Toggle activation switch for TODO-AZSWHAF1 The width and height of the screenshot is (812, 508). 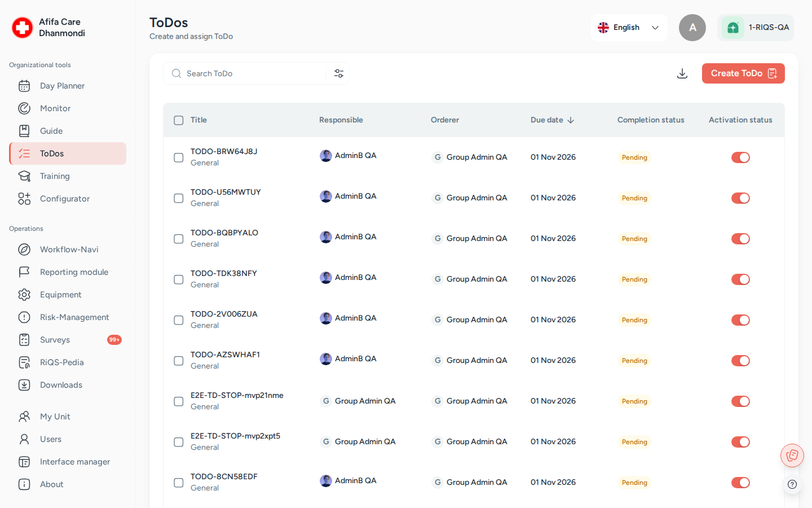tap(740, 361)
